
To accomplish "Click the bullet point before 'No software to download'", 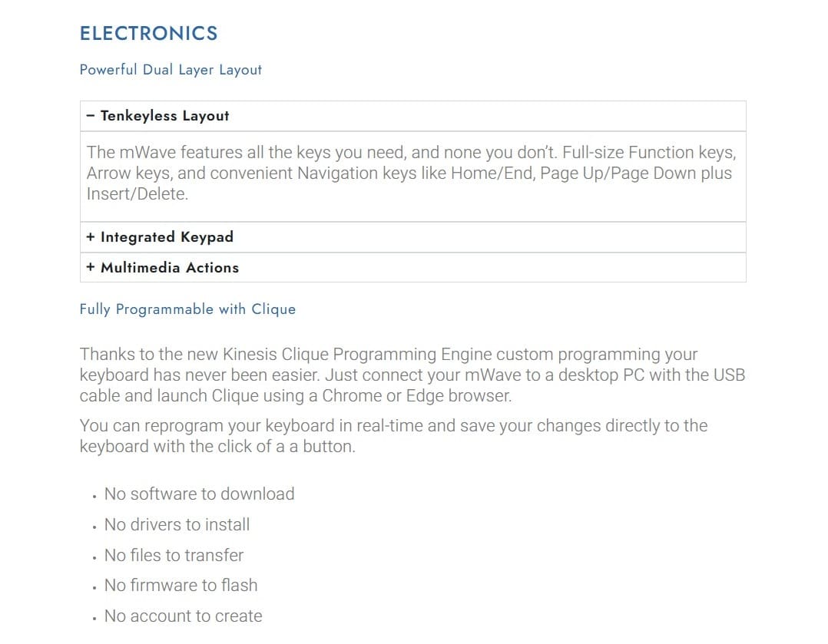I will 94,497.
